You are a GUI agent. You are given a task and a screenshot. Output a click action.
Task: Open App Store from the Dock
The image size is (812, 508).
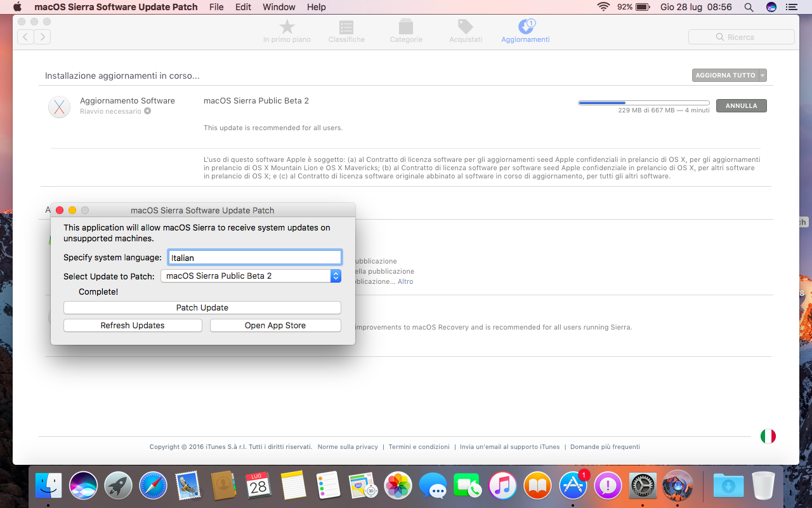tap(573, 486)
